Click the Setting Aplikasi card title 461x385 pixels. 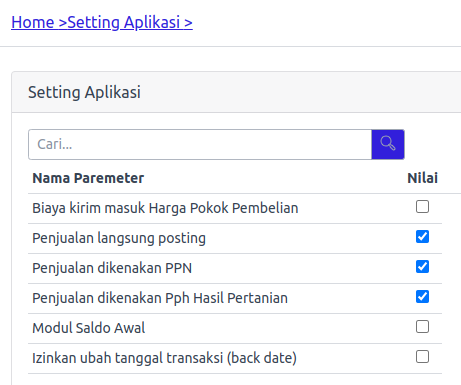click(x=84, y=92)
